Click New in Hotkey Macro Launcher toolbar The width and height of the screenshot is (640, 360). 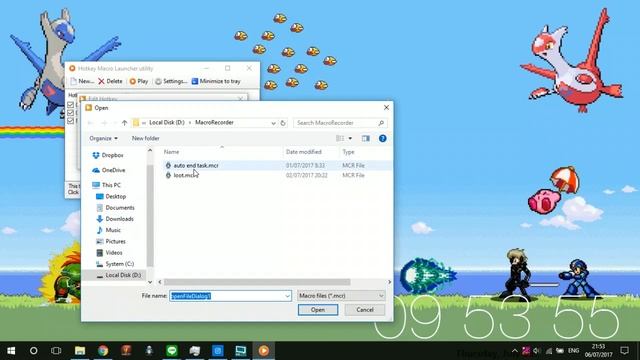click(x=82, y=81)
